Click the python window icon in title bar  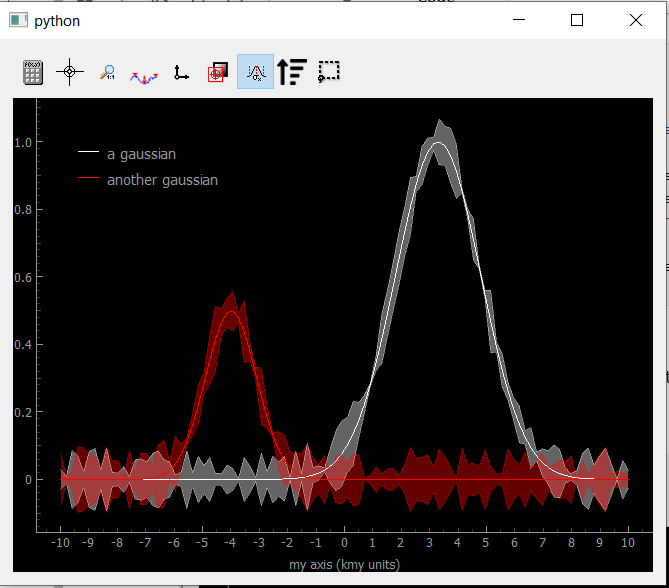pos(18,20)
